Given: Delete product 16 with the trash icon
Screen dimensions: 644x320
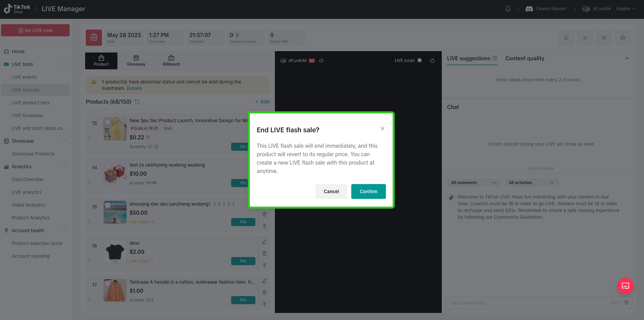Looking at the screenshot, I should pos(264,254).
